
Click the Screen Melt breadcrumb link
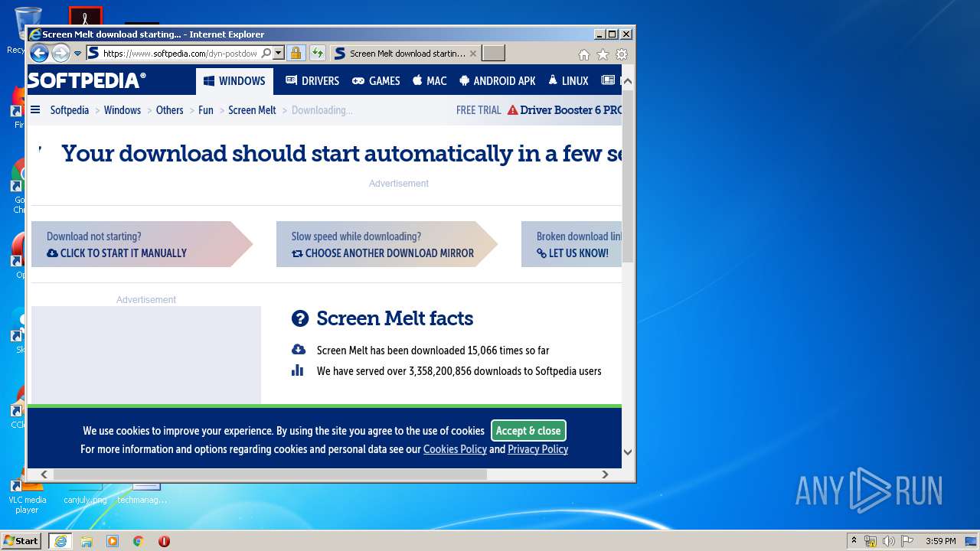click(252, 110)
